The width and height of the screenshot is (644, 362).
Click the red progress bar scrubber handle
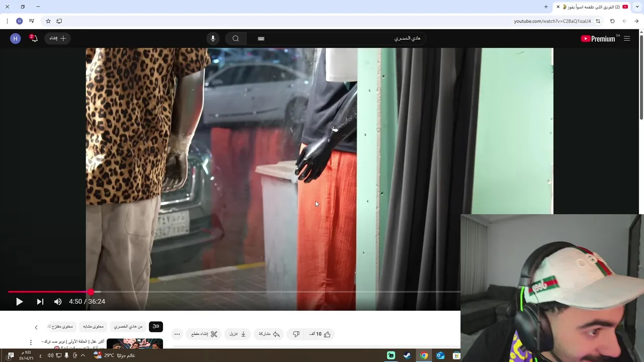pos(91,292)
